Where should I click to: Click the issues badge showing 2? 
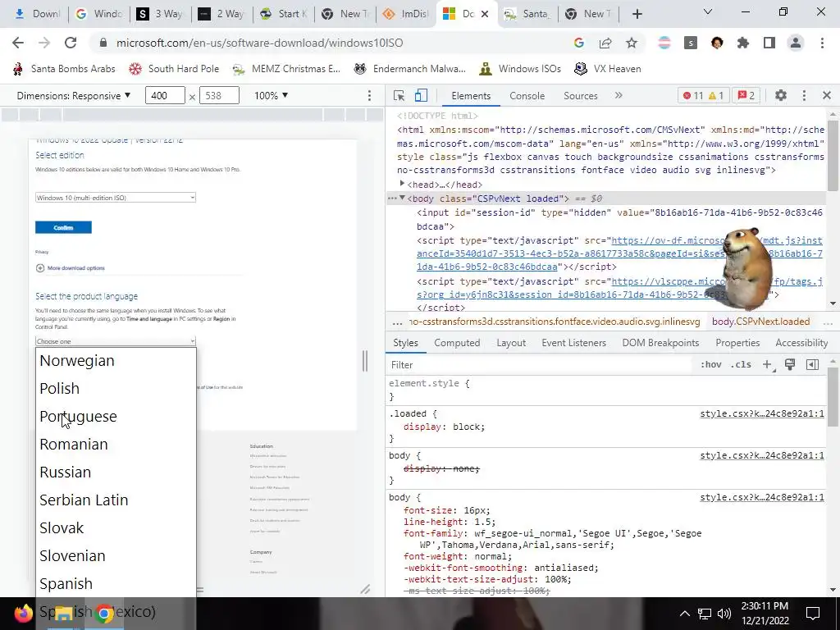click(746, 95)
